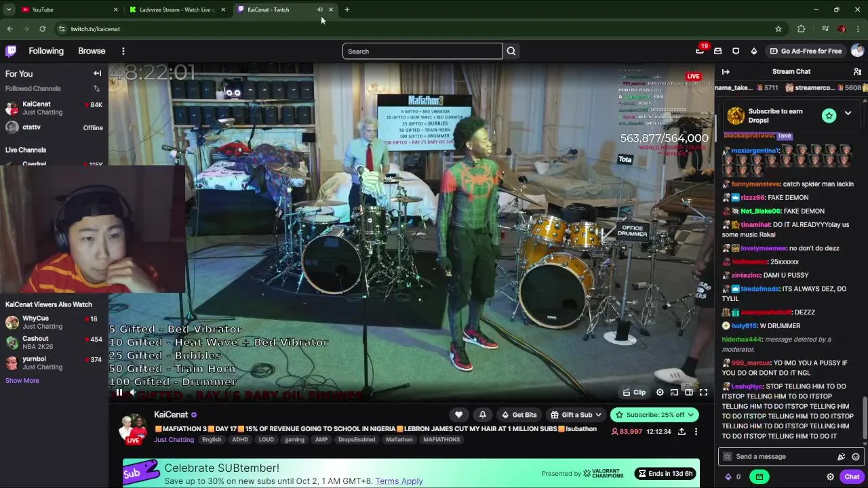Open the Following page

coord(46,51)
